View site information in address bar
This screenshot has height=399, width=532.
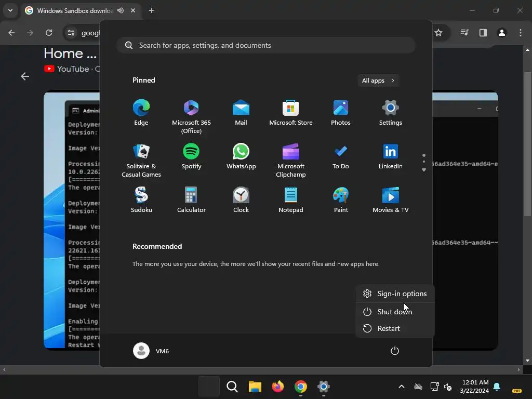[x=71, y=33]
